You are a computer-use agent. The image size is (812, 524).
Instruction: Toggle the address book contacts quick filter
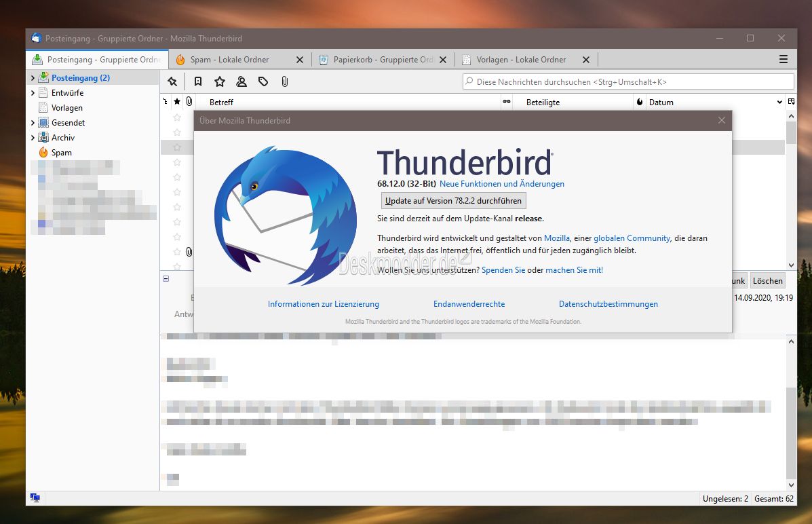pos(241,81)
